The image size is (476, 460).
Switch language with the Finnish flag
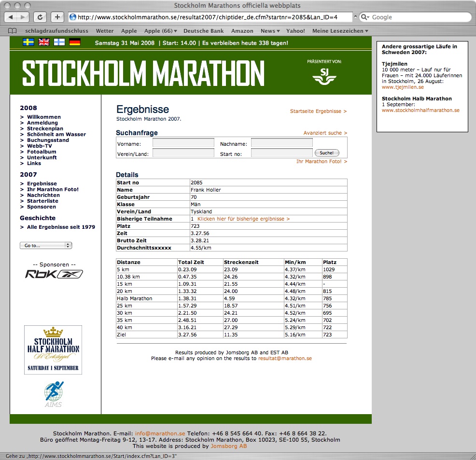[59, 42]
